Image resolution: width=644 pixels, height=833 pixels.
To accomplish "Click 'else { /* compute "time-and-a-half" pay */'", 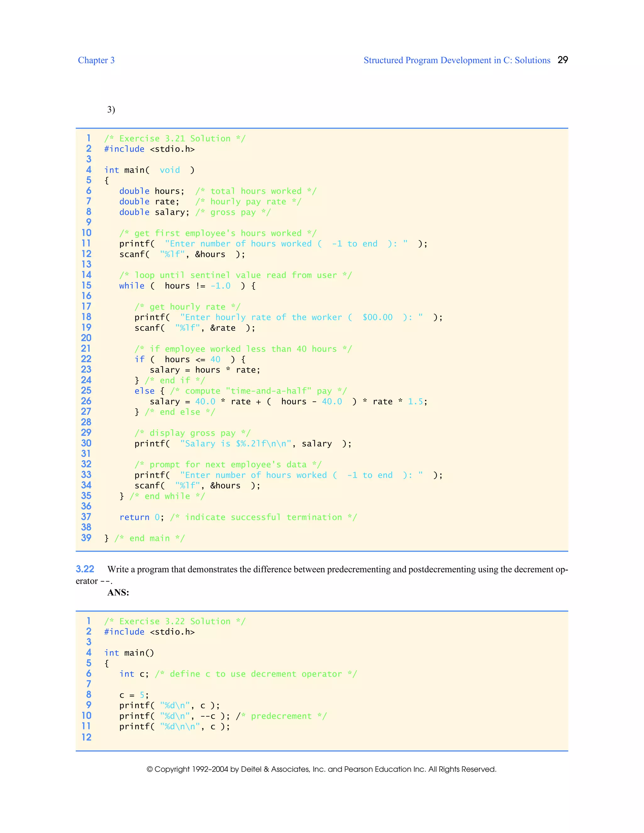I will (241, 391).
